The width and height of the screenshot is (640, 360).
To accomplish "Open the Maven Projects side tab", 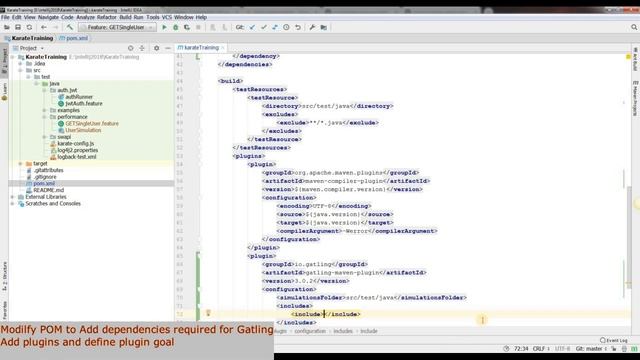I will tap(636, 98).
